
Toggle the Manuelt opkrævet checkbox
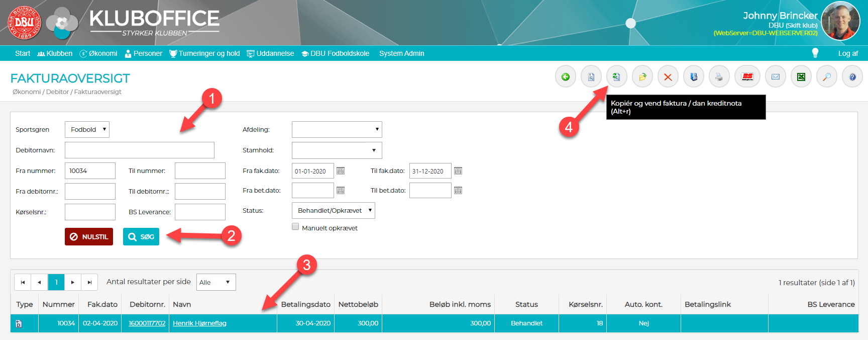pyautogui.click(x=295, y=227)
